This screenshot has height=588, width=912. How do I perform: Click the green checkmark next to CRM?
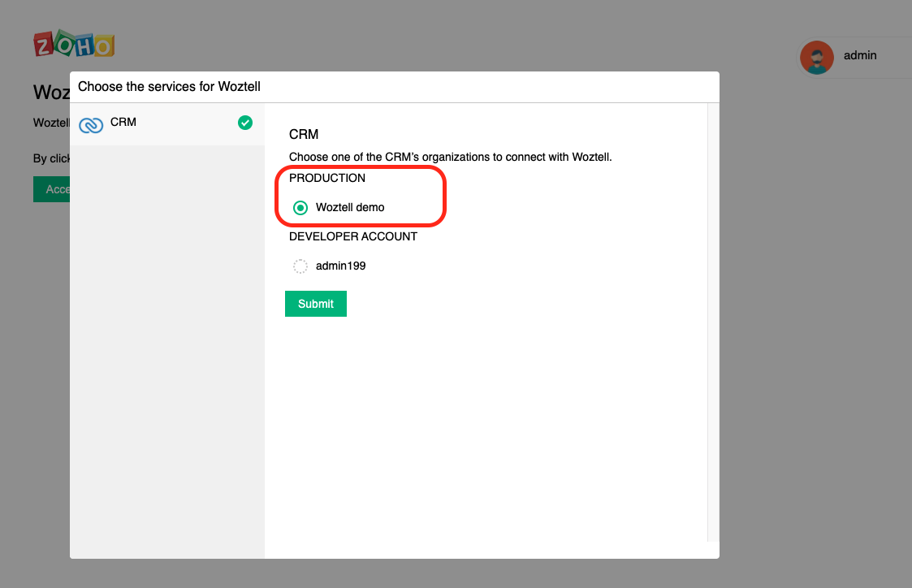point(245,123)
